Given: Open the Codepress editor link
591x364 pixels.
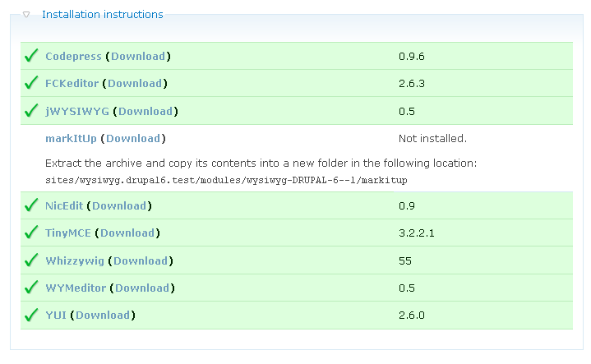Looking at the screenshot, I should [73, 56].
